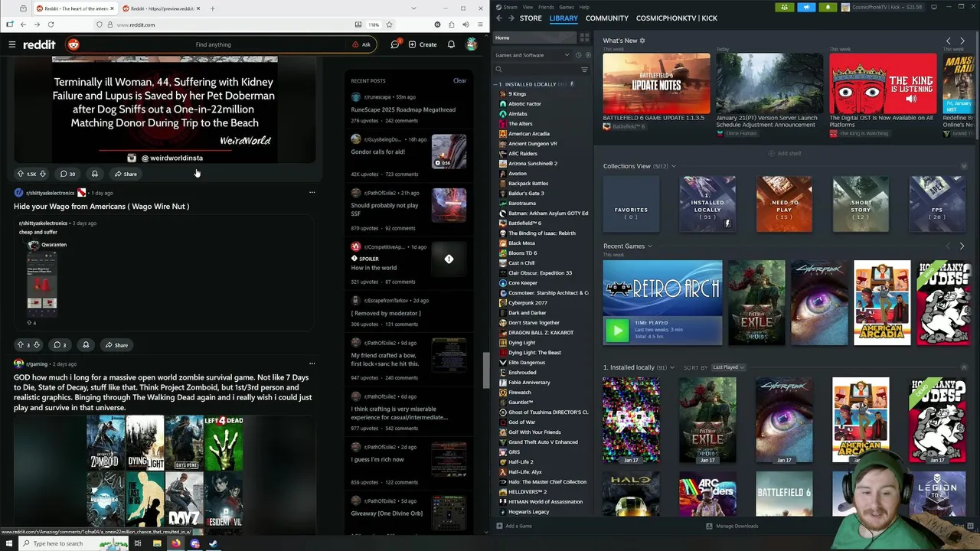Click Ask button in Reddit search bar
This screenshot has width=980, height=551.
click(361, 44)
